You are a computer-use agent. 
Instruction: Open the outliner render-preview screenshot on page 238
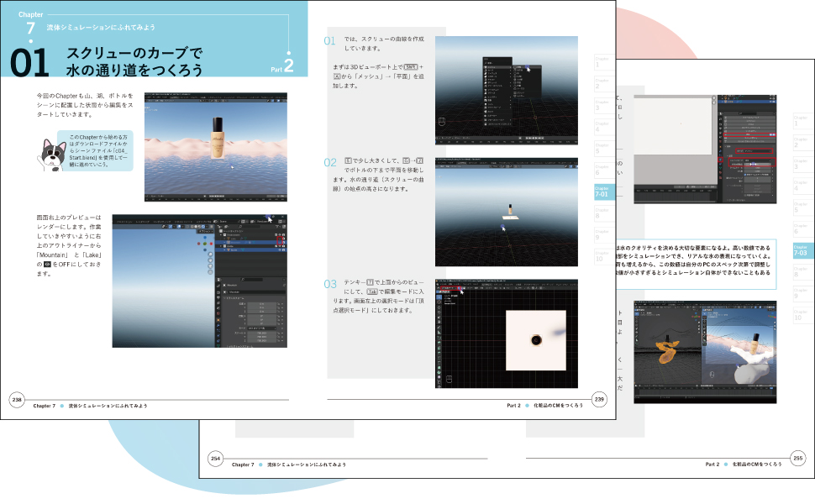[200, 281]
